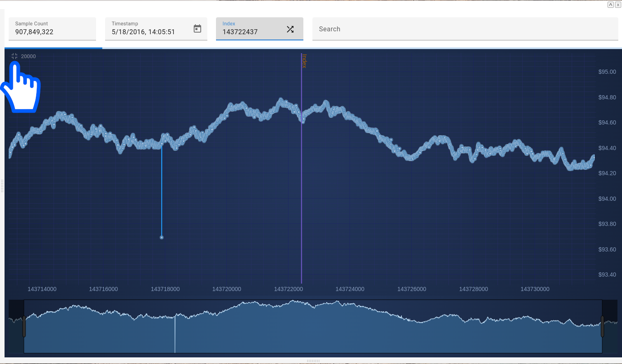Click the vertical resize grip on left edge

[2, 186]
